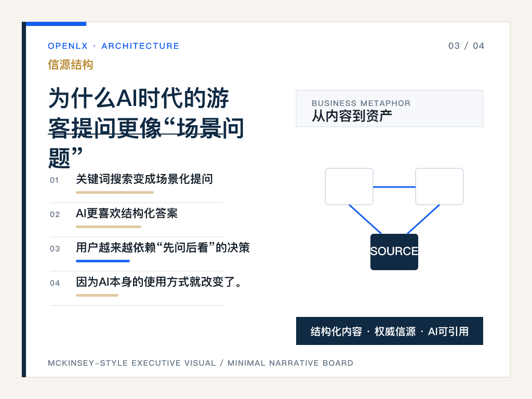Click the blue underline under item 03

(103, 261)
